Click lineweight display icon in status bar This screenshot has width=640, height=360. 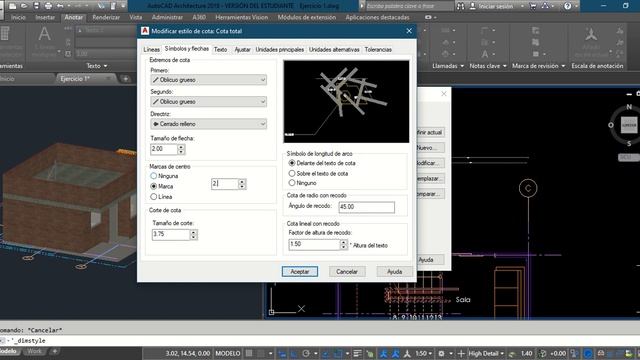357,353
